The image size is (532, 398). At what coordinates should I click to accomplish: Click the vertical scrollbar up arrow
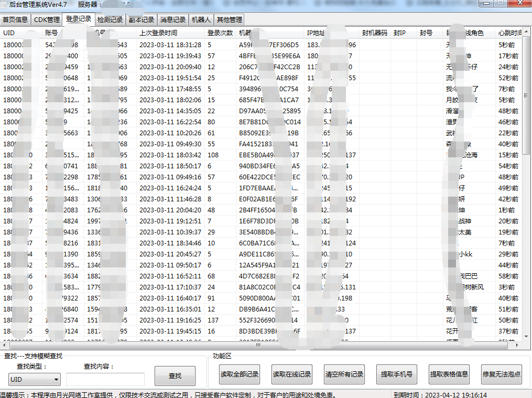[x=527, y=33]
